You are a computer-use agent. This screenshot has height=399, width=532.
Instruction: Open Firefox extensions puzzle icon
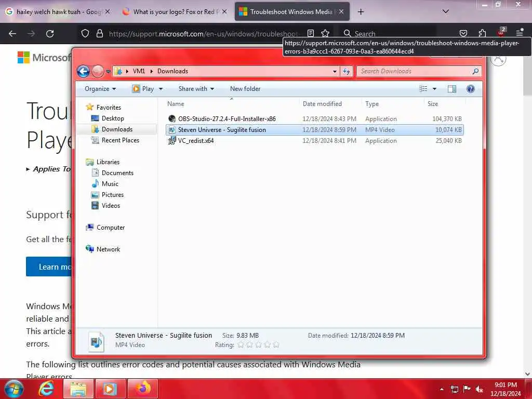pos(482,33)
